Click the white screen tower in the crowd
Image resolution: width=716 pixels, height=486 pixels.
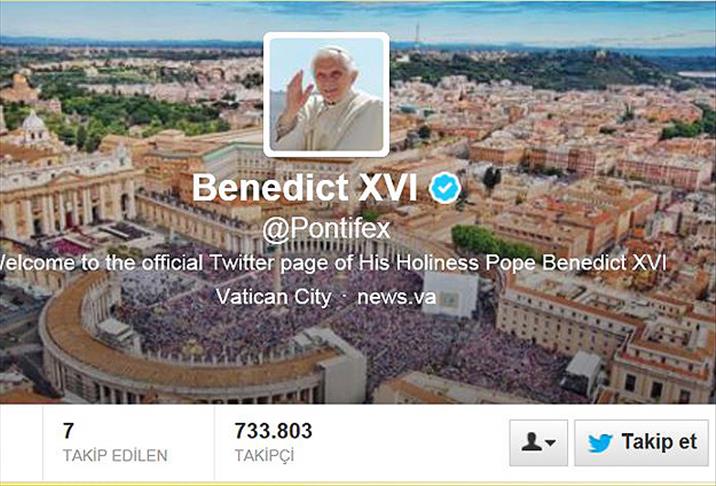coord(450,295)
